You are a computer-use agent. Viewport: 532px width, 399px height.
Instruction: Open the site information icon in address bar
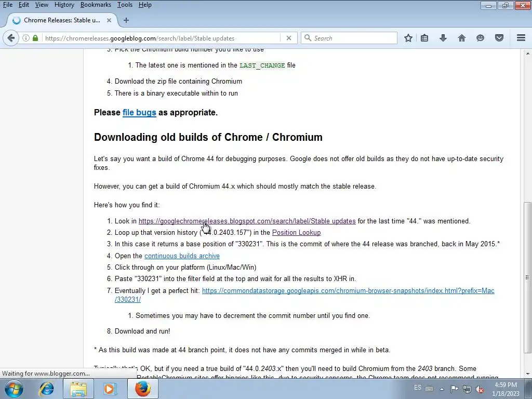(x=26, y=38)
